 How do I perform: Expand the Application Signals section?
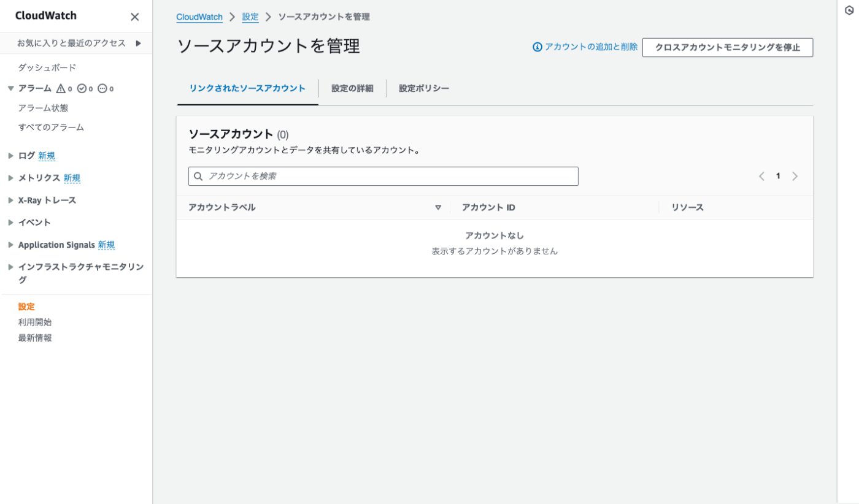click(10, 245)
